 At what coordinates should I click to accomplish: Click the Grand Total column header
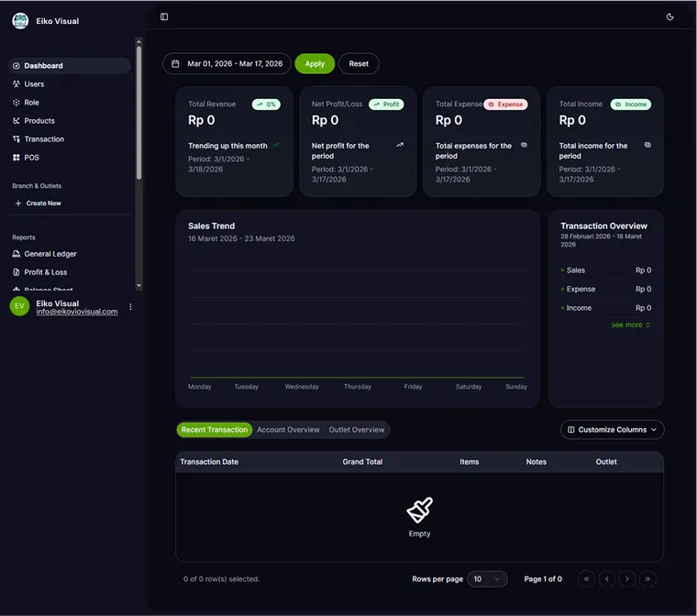[x=362, y=462]
